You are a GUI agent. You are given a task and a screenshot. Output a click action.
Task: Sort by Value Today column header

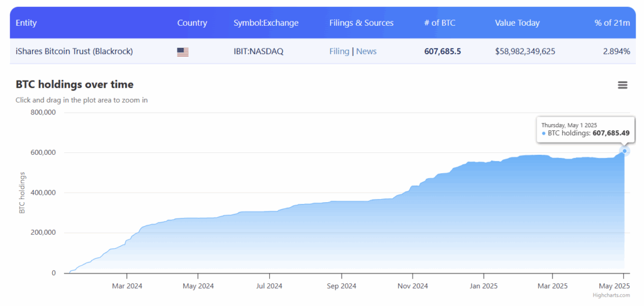(x=517, y=23)
